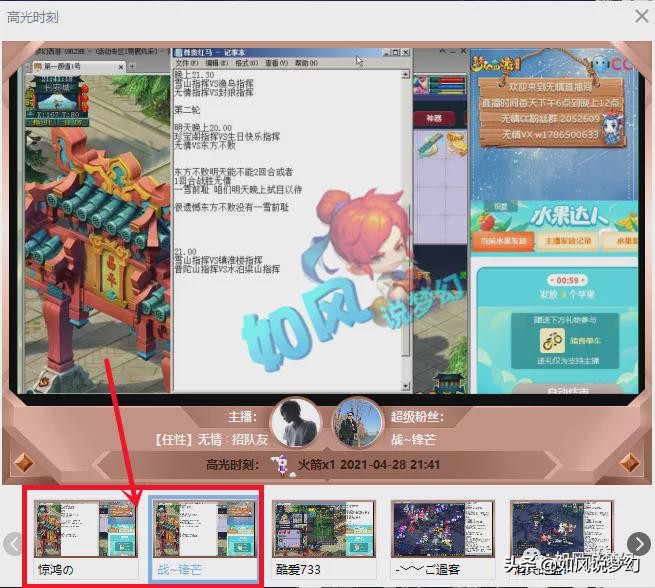Select the 战~锋芒 highlight thumbnail
The width and height of the screenshot is (655, 588).
click(203, 539)
